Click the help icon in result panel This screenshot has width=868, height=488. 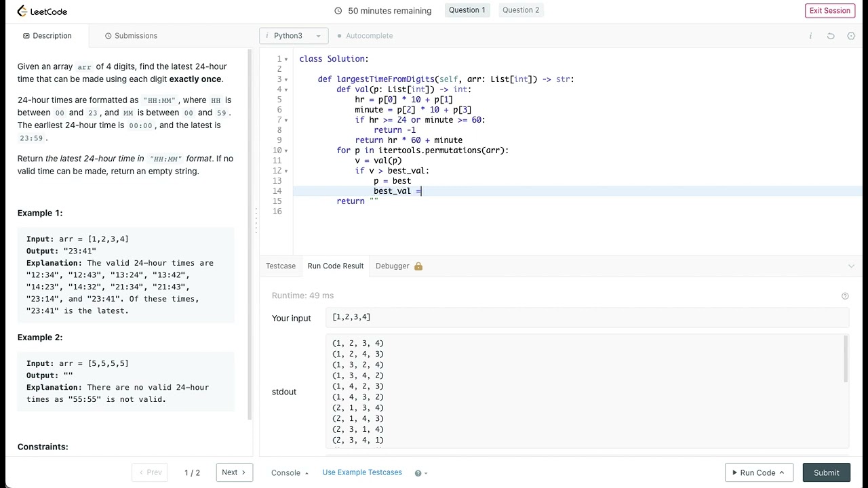845,296
